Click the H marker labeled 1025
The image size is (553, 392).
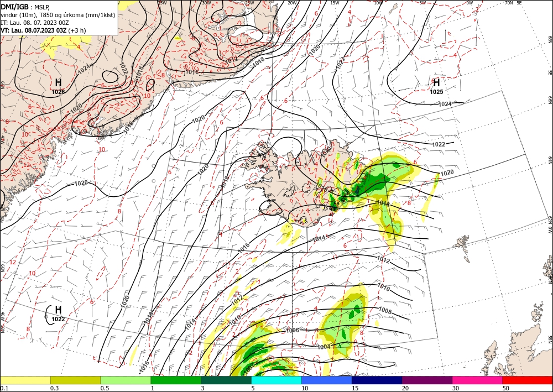coord(436,82)
